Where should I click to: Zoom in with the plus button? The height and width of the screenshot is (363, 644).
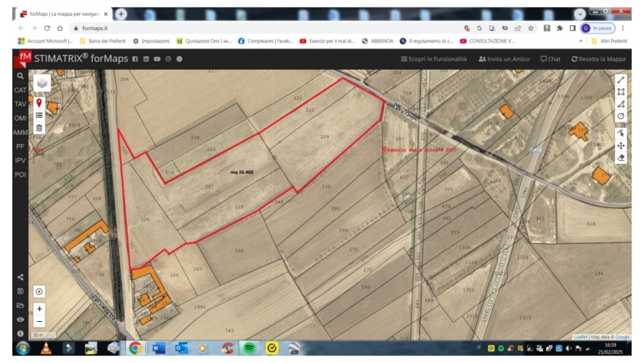[x=39, y=309]
